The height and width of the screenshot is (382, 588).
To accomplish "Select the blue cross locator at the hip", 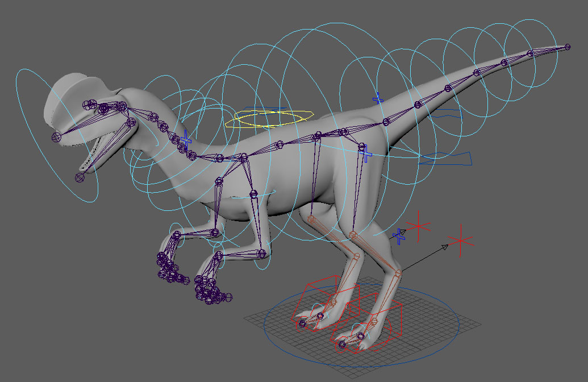I will pos(365,153).
